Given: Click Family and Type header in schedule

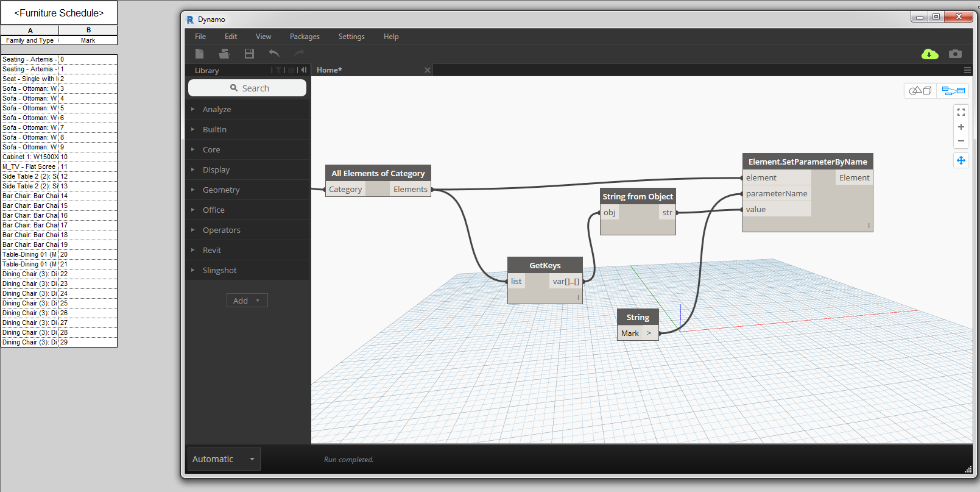Looking at the screenshot, I should pyautogui.click(x=30, y=40).
